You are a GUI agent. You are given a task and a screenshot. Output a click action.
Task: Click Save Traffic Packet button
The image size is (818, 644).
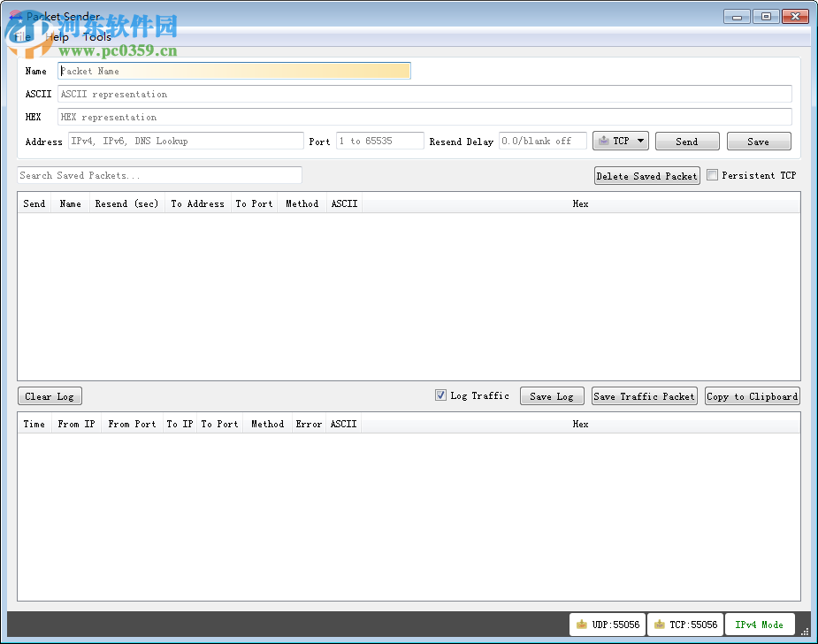(645, 396)
